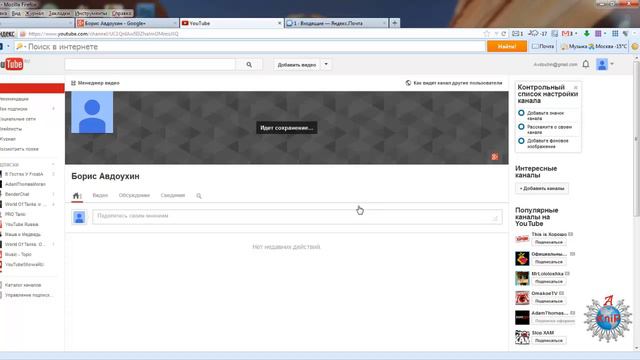The width and height of the screenshot is (640, 360).
Task: Focus the 'Поиск в интернете' search box
Action: pyautogui.click(x=250, y=47)
